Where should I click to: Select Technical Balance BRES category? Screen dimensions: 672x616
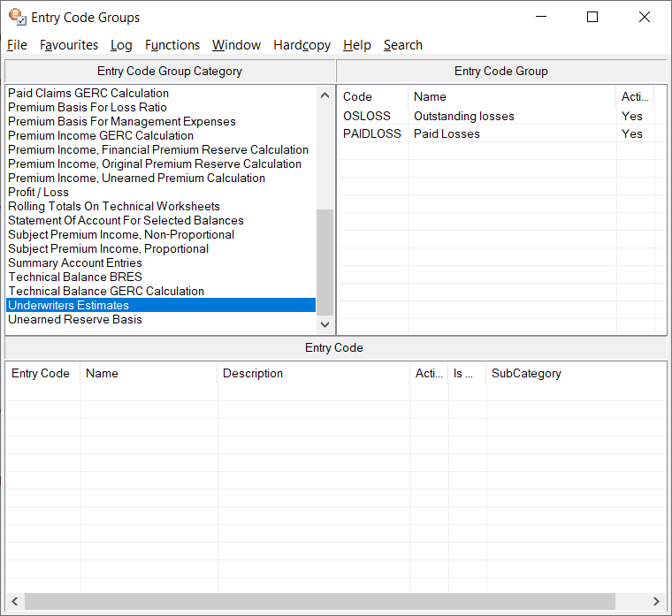75,278
